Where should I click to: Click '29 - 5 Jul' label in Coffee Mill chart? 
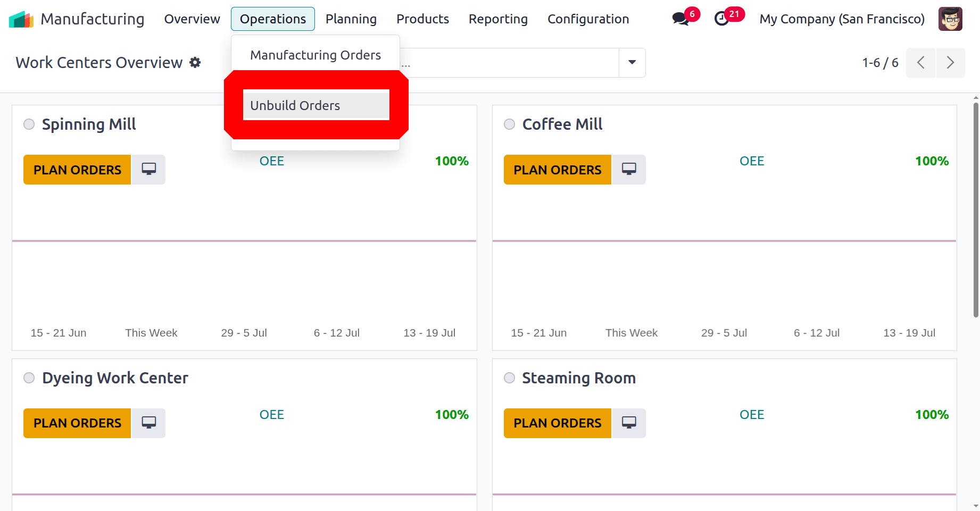click(x=724, y=333)
